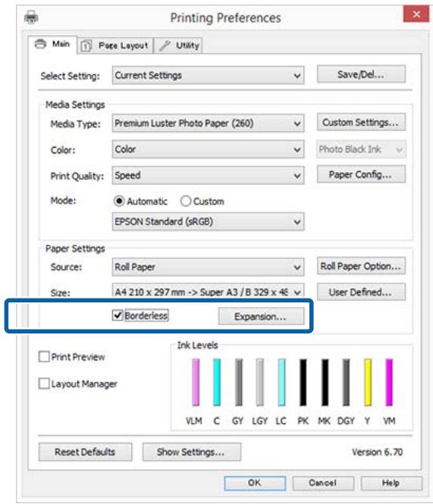Enable the Print Preview checkbox
433x504 pixels.
click(44, 356)
